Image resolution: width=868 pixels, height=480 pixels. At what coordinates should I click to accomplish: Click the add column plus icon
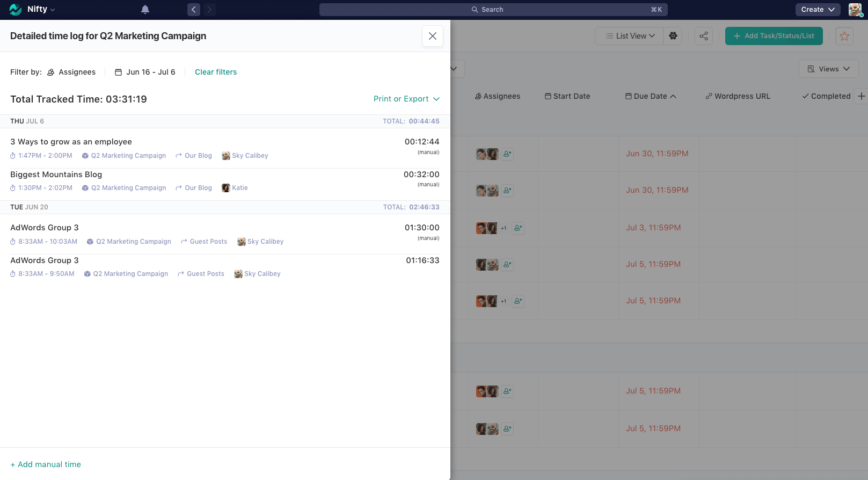861,96
